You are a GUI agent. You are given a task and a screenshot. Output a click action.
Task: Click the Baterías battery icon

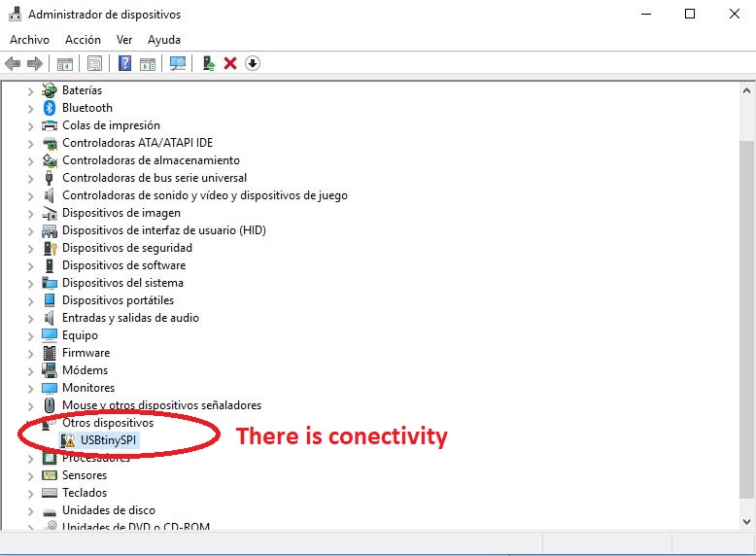[x=50, y=90]
